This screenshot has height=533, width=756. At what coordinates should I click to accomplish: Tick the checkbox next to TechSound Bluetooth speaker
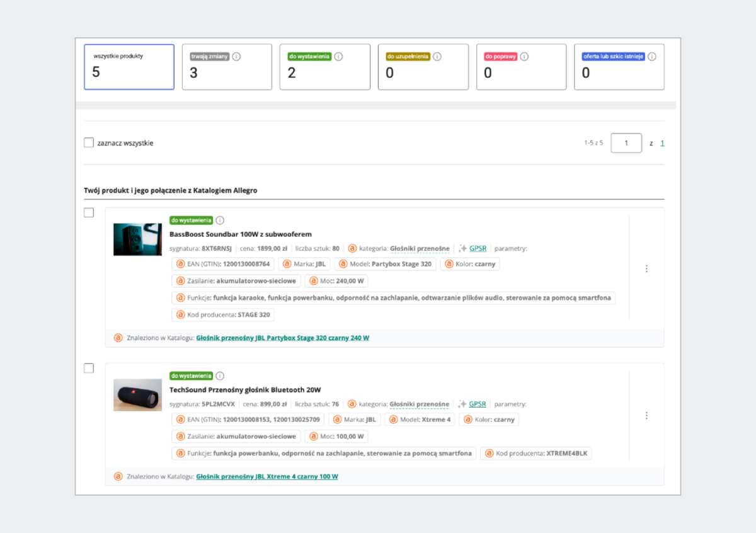pos(89,367)
